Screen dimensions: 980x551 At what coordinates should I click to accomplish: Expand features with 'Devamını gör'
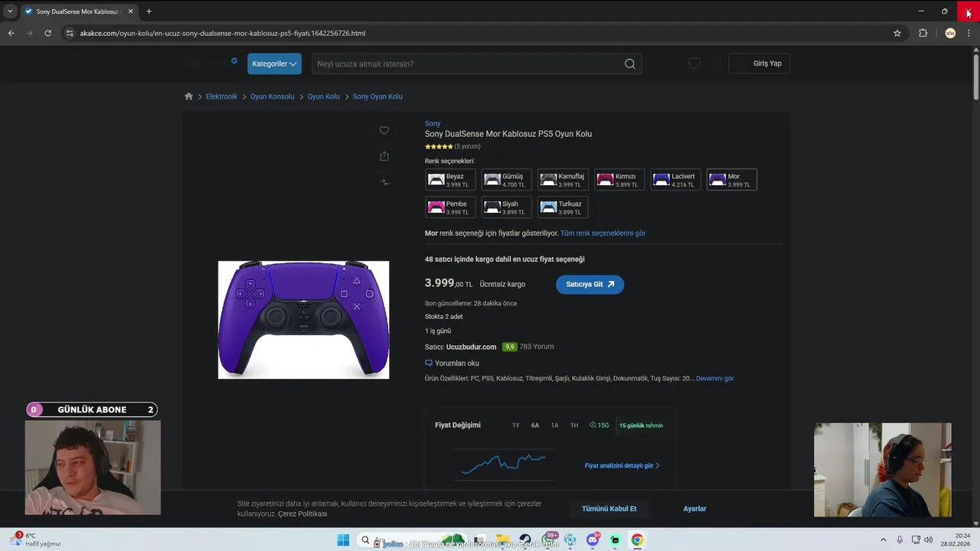tap(714, 379)
